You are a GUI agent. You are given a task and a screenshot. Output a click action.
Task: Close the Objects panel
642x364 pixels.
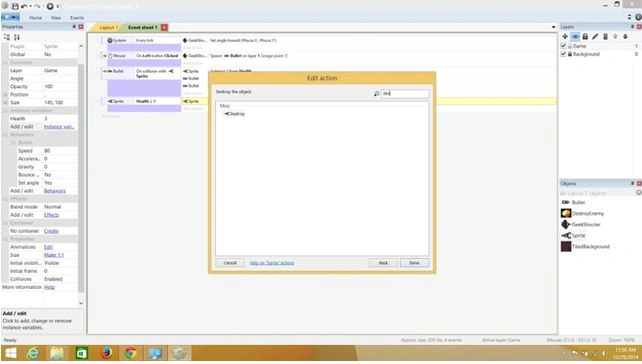tap(639, 183)
